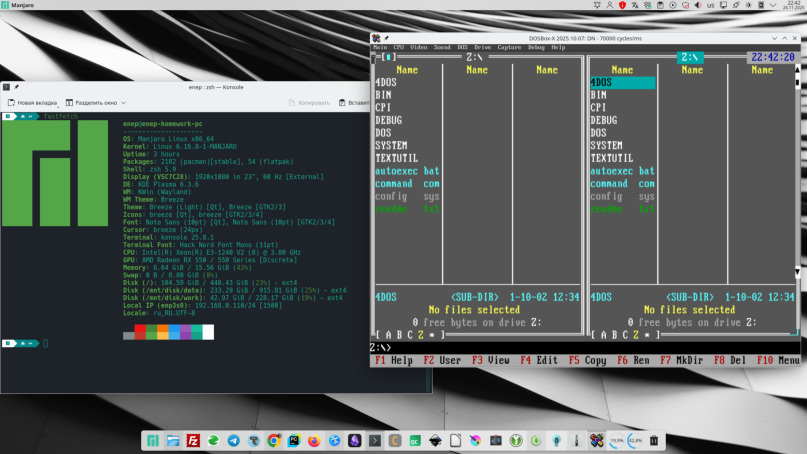Open the Capture menu in DOSBox-X

[x=509, y=47]
